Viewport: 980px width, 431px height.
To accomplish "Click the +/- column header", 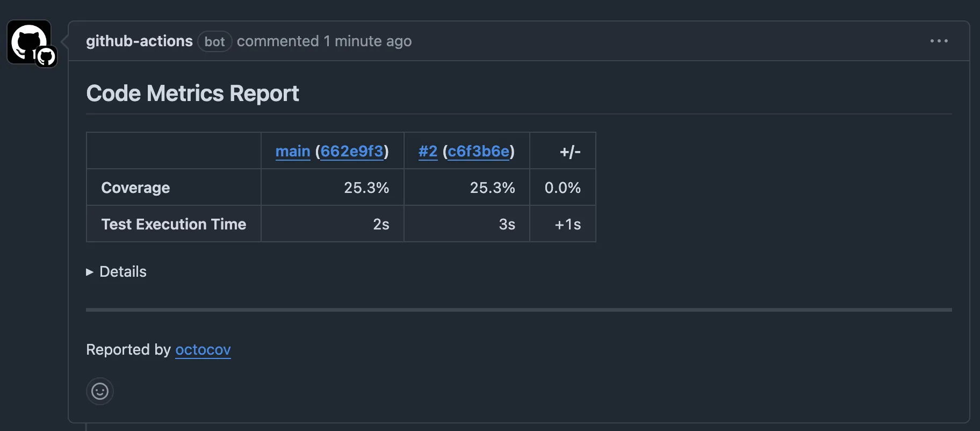I will (570, 152).
